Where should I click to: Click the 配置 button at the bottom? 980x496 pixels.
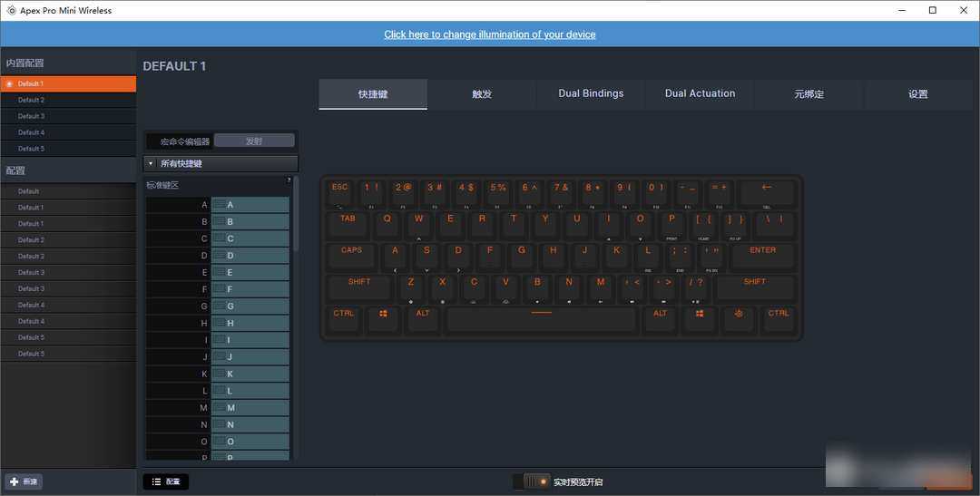tap(166, 481)
